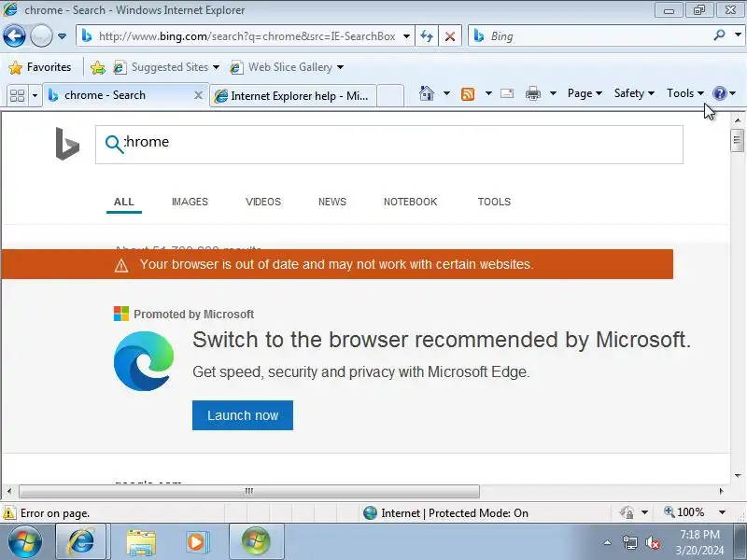Viewport: 747px width, 560px height.
Task: Show hidden tray icons arrow
Action: coord(608,542)
